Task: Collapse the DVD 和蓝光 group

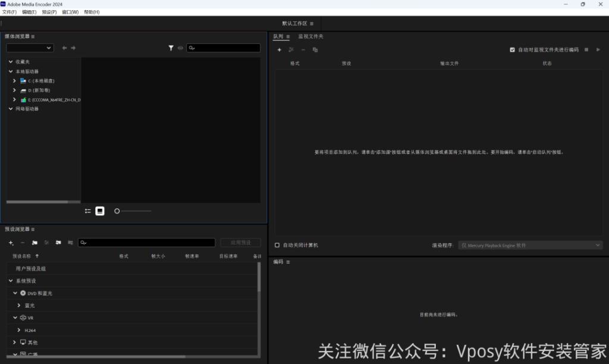Action: coord(15,293)
